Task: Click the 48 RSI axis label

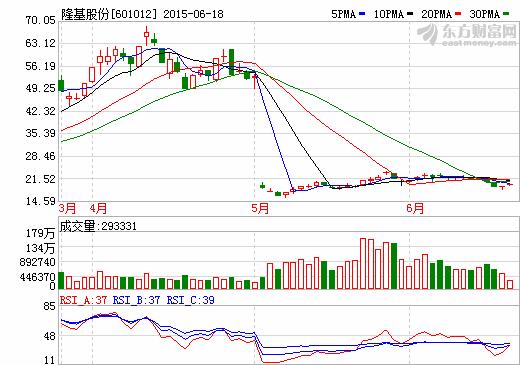Action: tap(49, 336)
